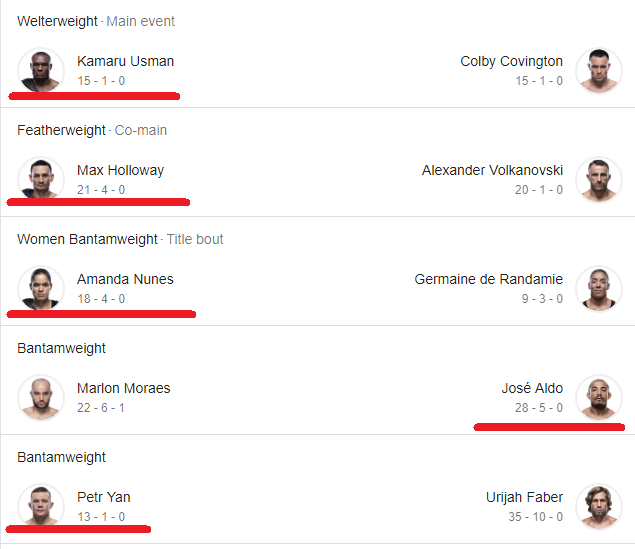Select Women Bantamweight Title bout header
The height and width of the screenshot is (549, 635).
(x=120, y=239)
